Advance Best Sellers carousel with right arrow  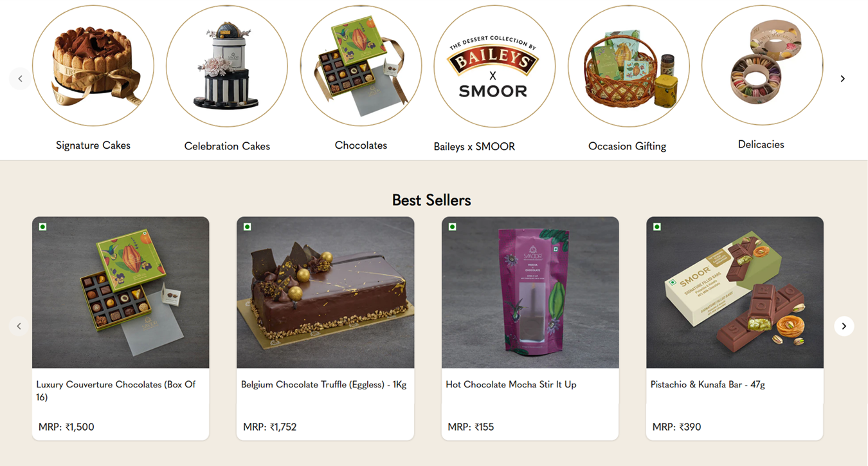[844, 326]
